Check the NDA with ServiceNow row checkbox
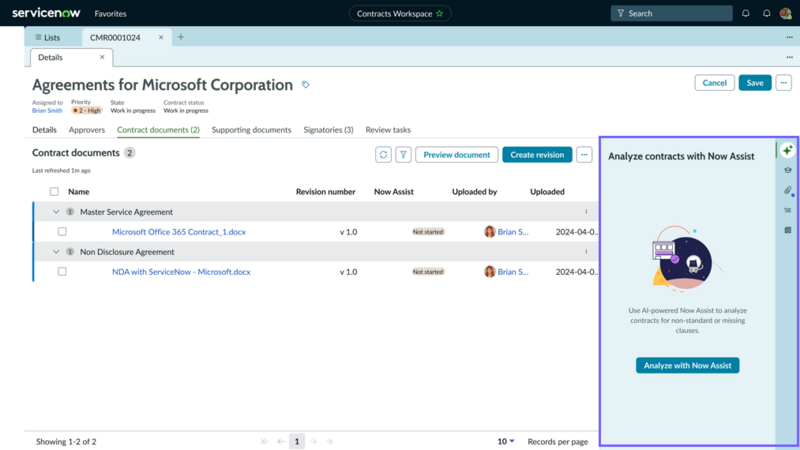This screenshot has width=800, height=450. pyautogui.click(x=62, y=271)
